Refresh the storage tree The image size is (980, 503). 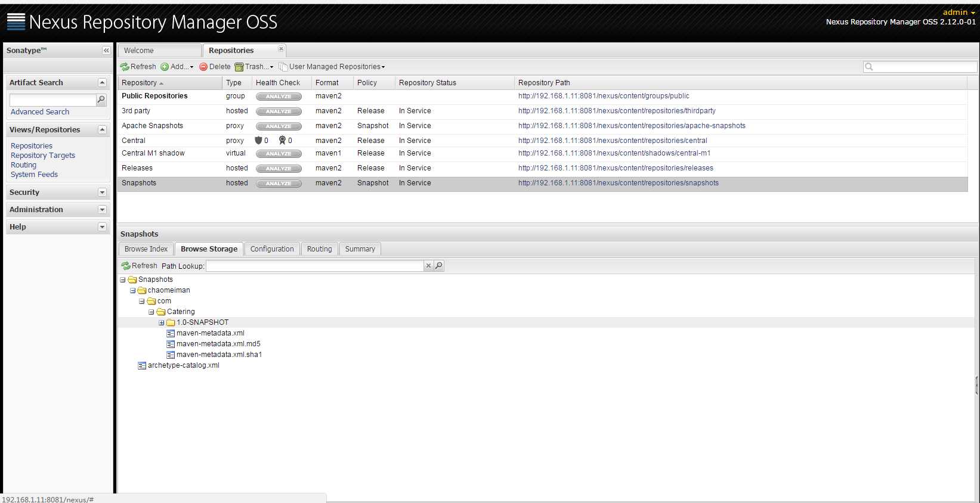click(x=139, y=266)
